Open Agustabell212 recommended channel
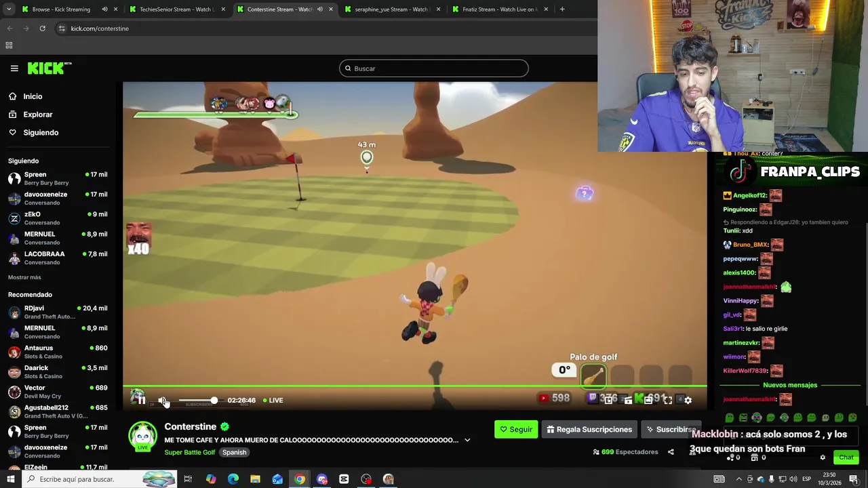Viewport: 868px width, 488px height. point(58,412)
